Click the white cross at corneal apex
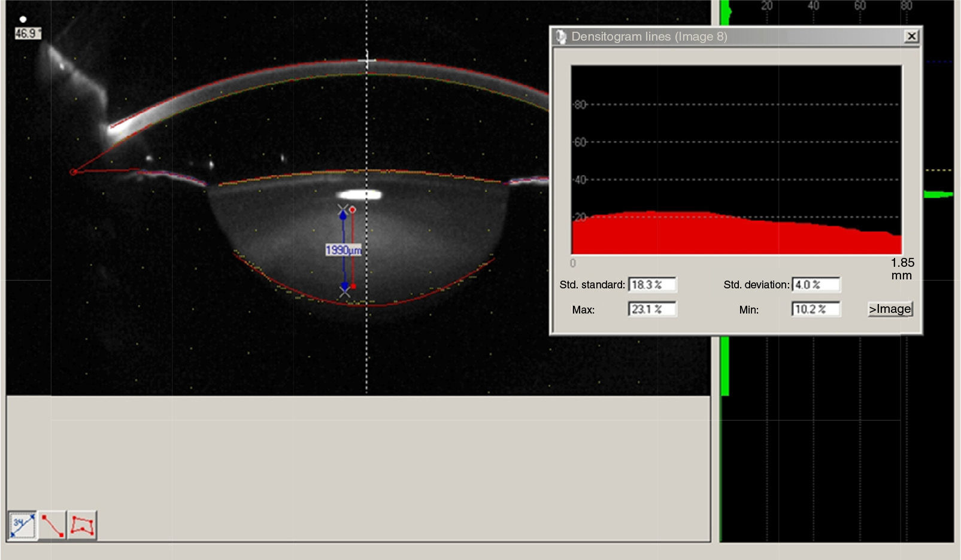The image size is (961, 560). [367, 60]
